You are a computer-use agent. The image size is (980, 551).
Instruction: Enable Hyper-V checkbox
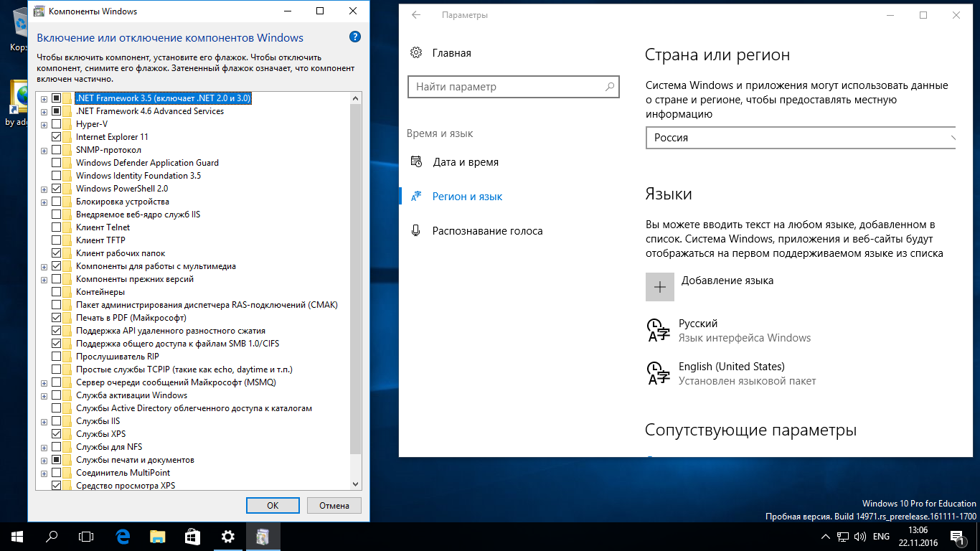57,124
